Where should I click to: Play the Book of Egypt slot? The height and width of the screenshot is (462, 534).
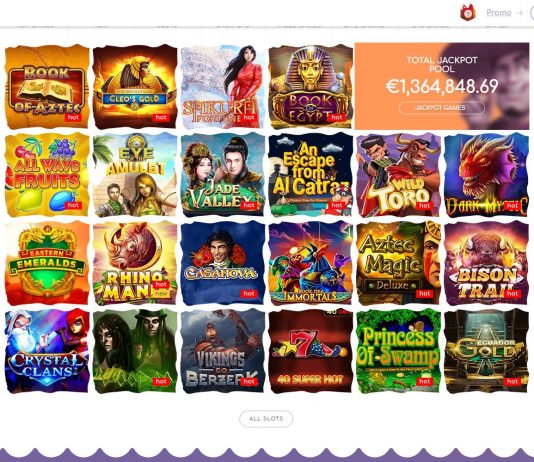(311, 87)
